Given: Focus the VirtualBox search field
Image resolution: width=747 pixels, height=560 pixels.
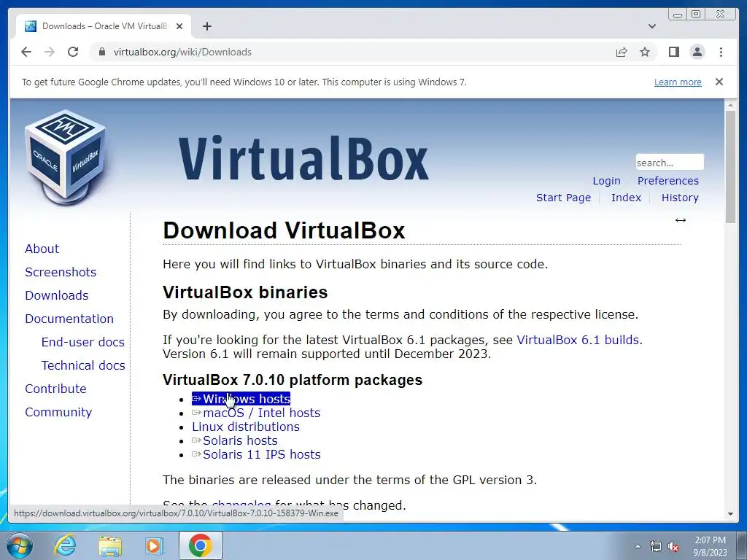Looking at the screenshot, I should (670, 163).
